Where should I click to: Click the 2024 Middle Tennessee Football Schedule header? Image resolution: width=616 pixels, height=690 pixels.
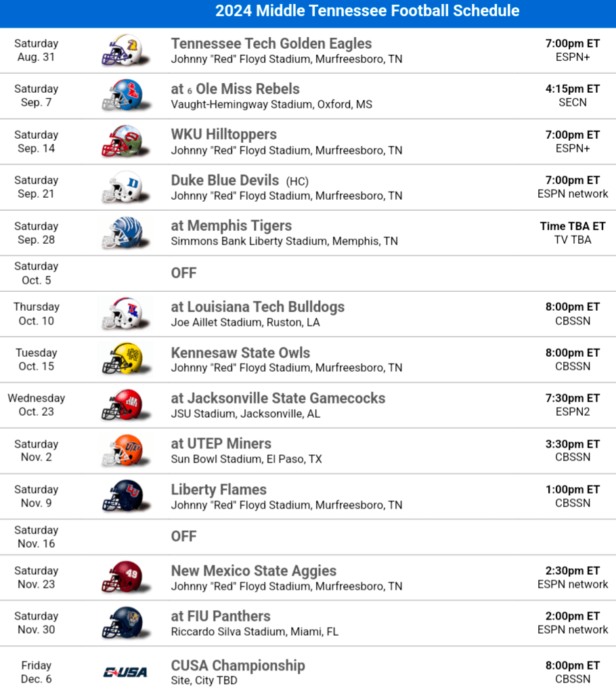click(368, 11)
